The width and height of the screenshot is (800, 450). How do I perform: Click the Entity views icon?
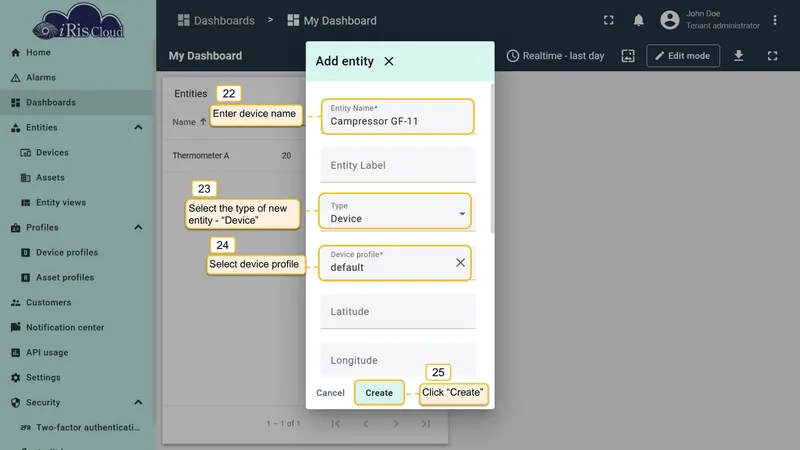[26, 203]
